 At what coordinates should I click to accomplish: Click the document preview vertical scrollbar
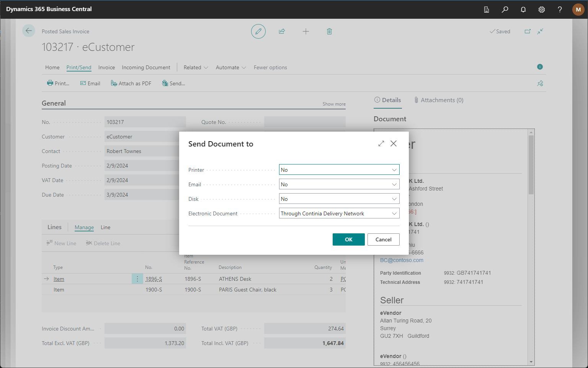pos(531,164)
